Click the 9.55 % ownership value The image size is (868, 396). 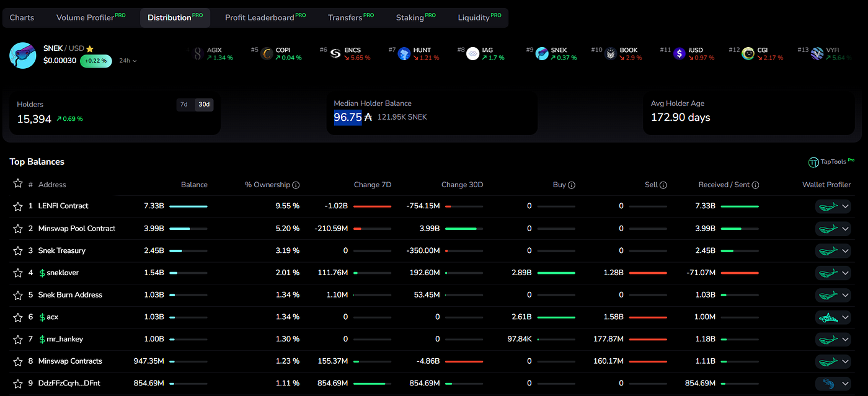(x=288, y=206)
